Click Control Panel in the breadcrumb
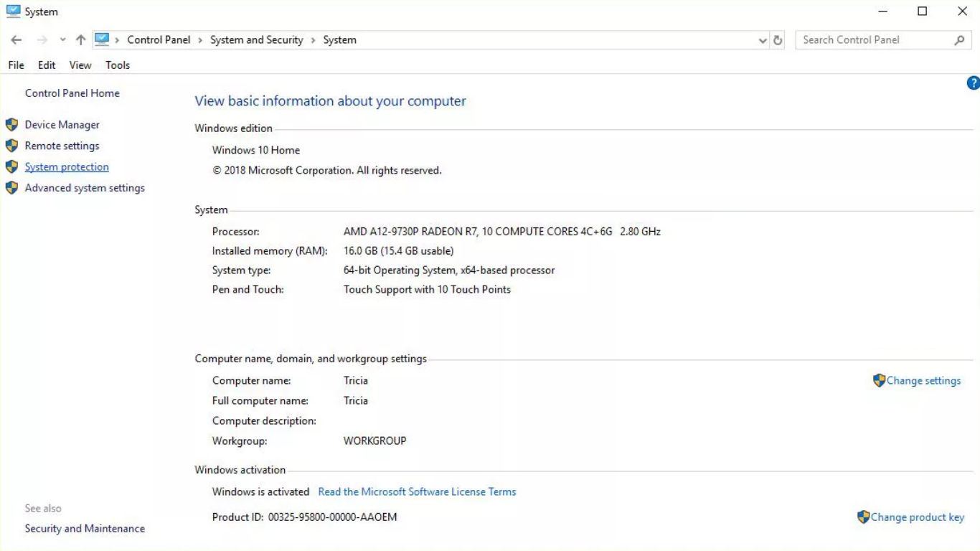Image resolution: width=980 pixels, height=551 pixels. tap(159, 40)
